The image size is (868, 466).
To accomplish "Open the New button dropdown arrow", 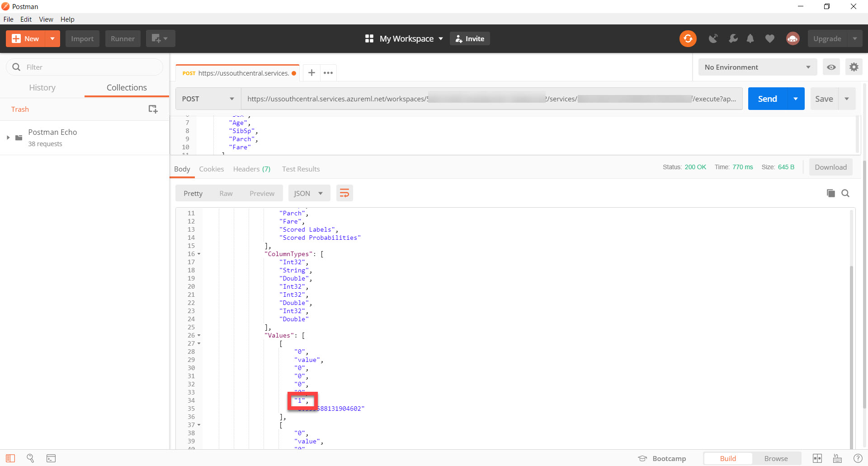I will point(52,39).
